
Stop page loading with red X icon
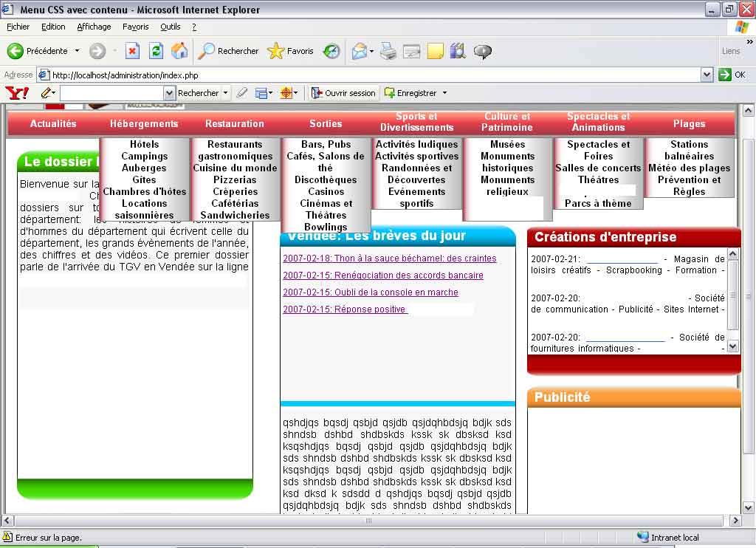[132, 51]
